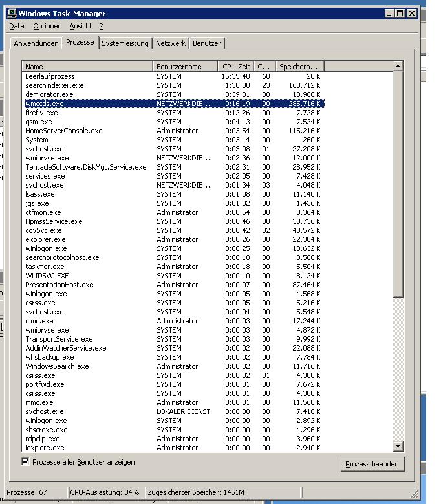Open the Datei menu
This screenshot has height=504, width=443.
(x=17, y=26)
